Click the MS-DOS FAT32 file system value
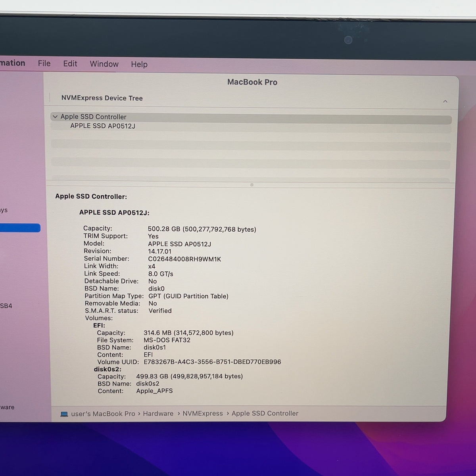Screen dimensions: 476x476 [x=167, y=340]
